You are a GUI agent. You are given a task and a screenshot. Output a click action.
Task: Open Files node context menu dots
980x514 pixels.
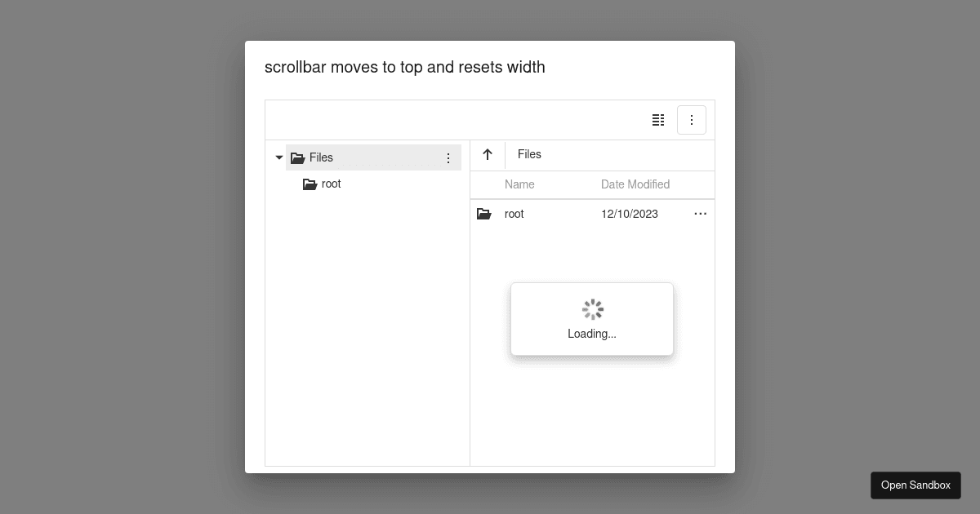[x=448, y=158]
